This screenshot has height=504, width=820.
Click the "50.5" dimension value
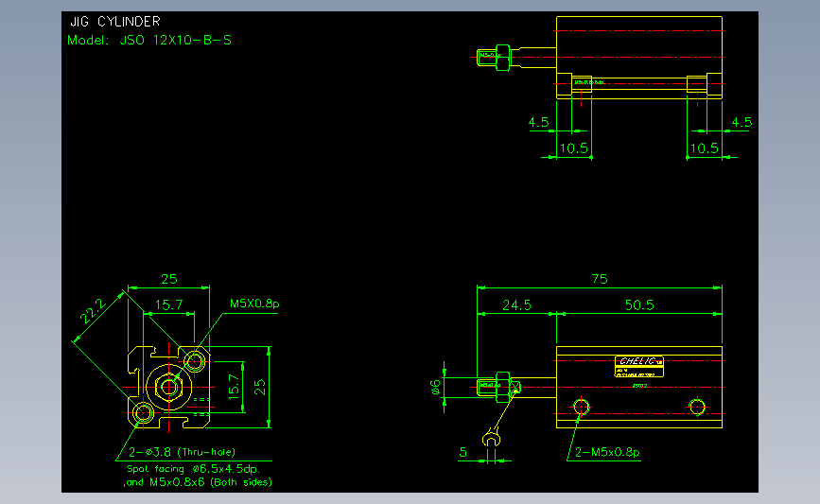point(639,304)
